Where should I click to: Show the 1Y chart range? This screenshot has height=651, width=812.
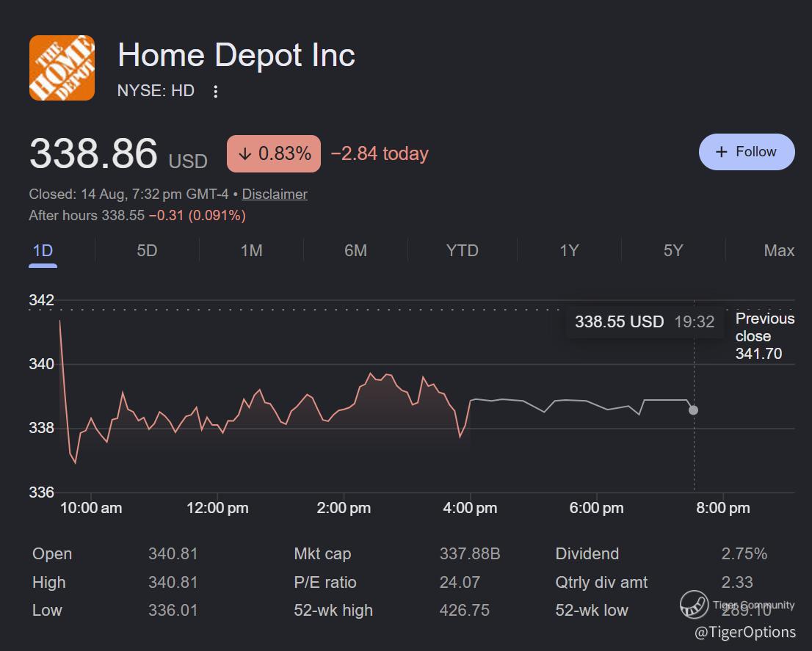(x=568, y=251)
